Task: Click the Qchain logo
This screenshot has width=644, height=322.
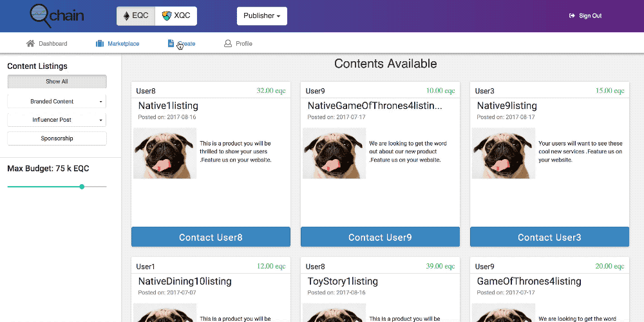Action: 57,15
